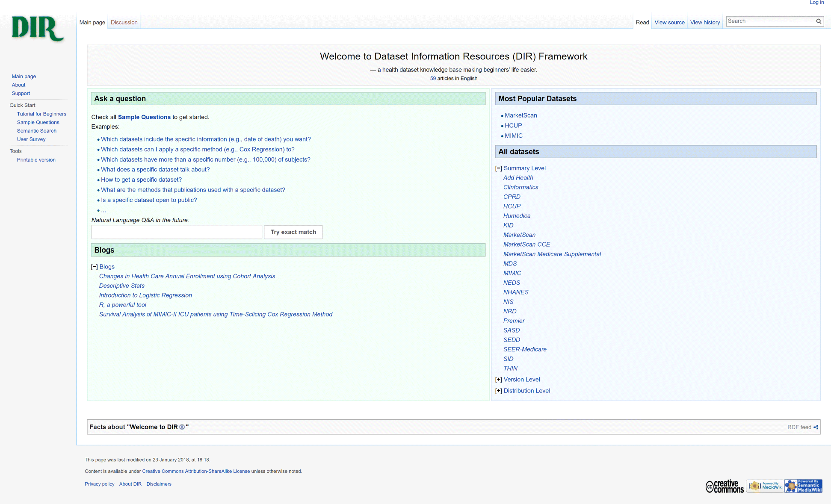Open the Support sidebar link
This screenshot has width=831, height=504.
(21, 94)
